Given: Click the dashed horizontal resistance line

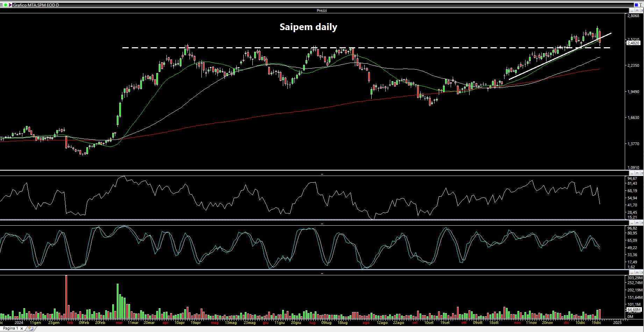Looking at the screenshot, I should coord(366,48).
